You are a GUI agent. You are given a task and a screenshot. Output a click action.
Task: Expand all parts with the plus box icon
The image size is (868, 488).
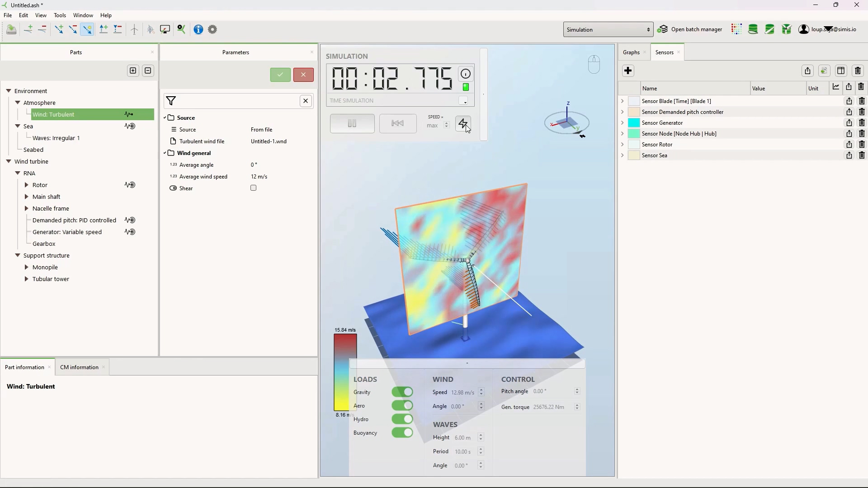click(133, 71)
